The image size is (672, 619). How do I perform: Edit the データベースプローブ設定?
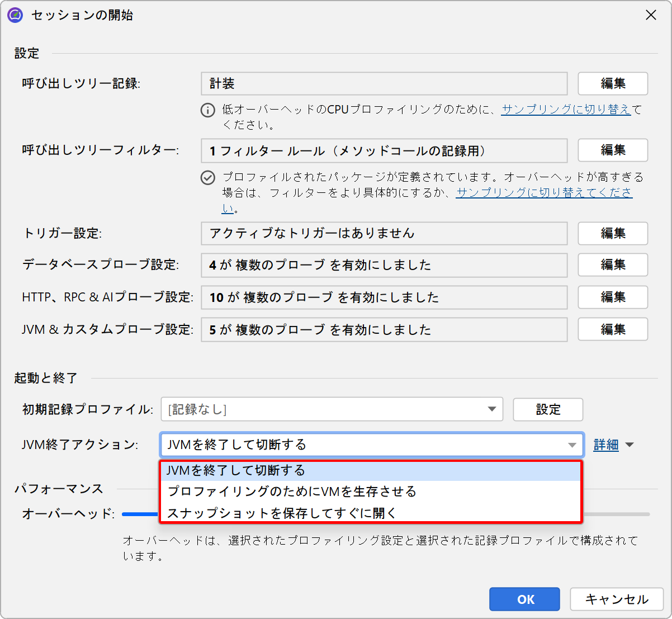[612, 265]
